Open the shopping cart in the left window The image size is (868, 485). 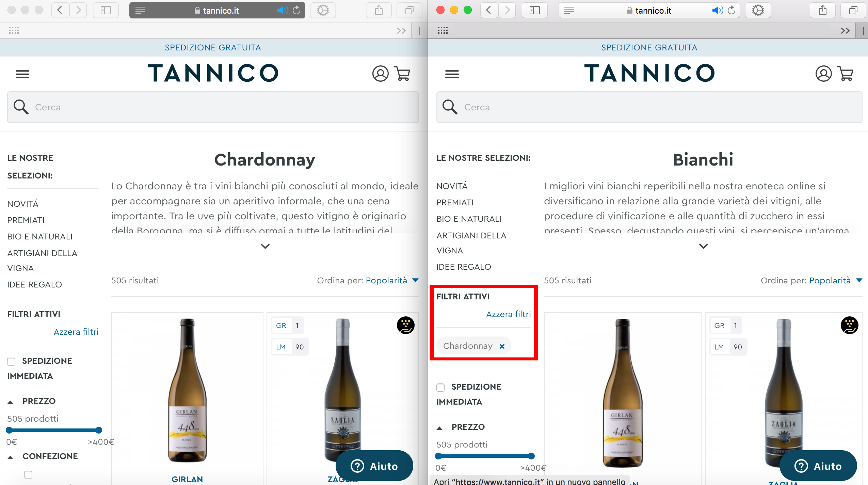click(403, 74)
